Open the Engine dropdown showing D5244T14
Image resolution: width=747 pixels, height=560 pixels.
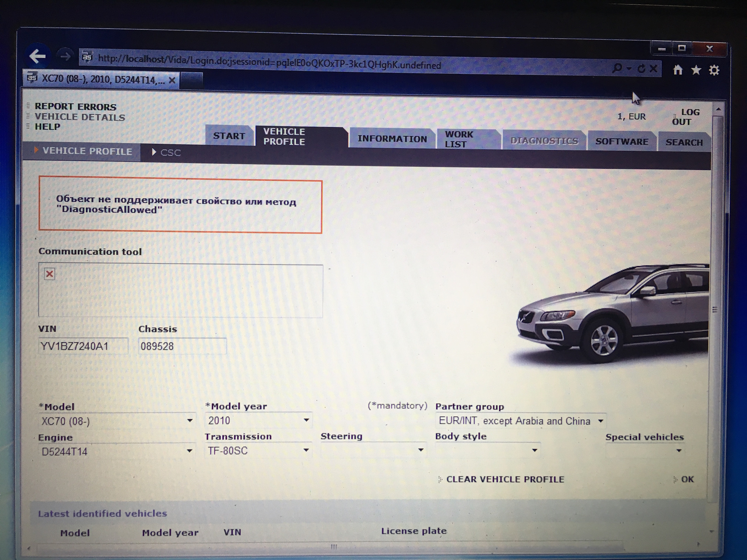(117, 451)
